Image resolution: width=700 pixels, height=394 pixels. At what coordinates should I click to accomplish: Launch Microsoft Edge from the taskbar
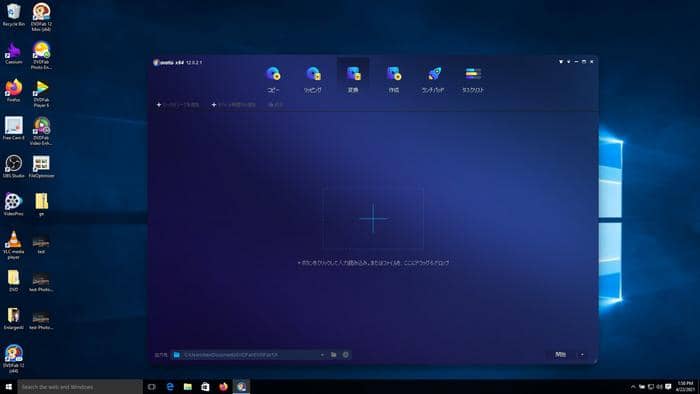click(170, 386)
